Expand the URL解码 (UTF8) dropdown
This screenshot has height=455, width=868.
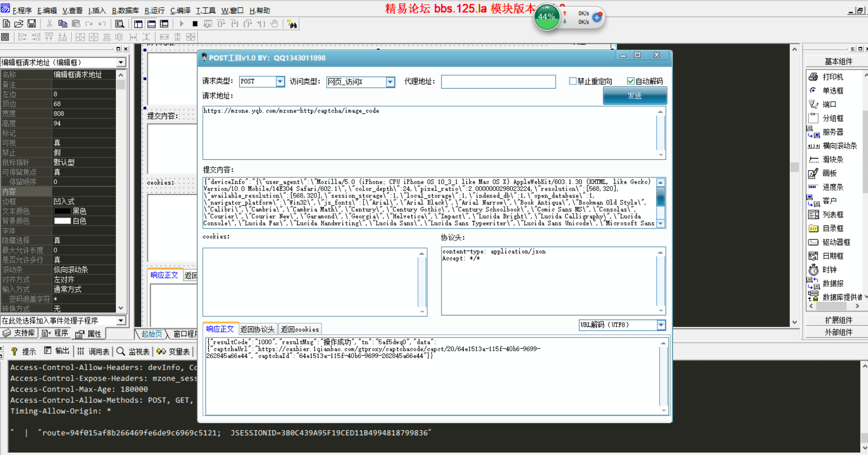(x=661, y=325)
